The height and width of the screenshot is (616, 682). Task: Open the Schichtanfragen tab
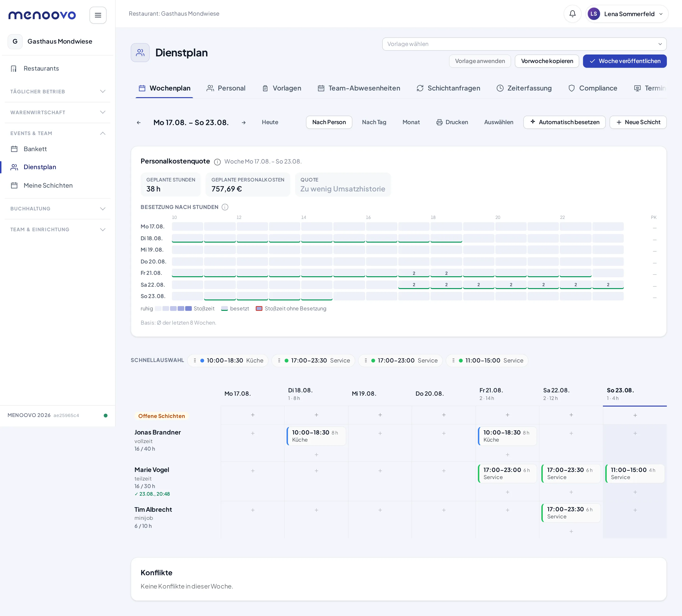coord(448,88)
